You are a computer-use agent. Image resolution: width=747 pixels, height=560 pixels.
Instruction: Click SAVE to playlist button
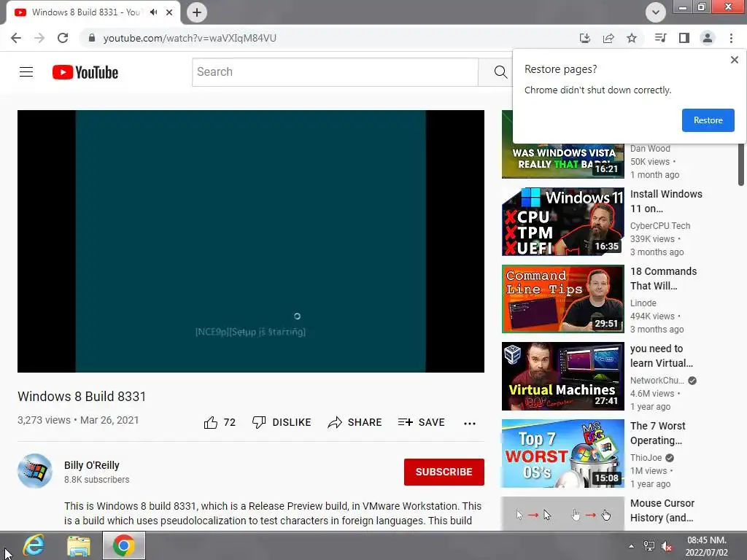[421, 422]
